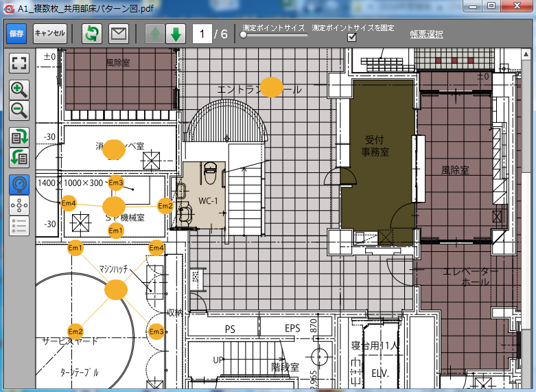Image resolution: width=536 pixels, height=392 pixels.
Task: Toggle the 測定ポイントサイズを固定 checkbox
Action: coord(352,37)
